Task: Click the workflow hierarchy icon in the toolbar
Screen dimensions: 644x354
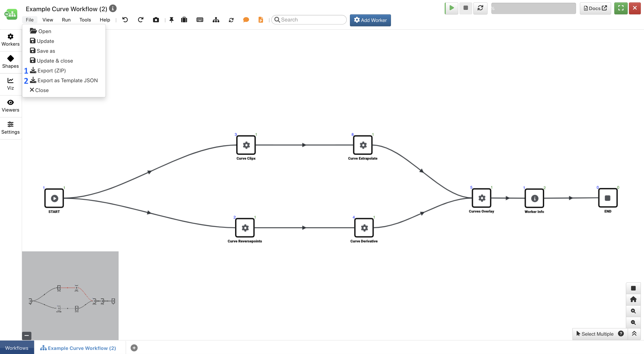Action: click(216, 20)
